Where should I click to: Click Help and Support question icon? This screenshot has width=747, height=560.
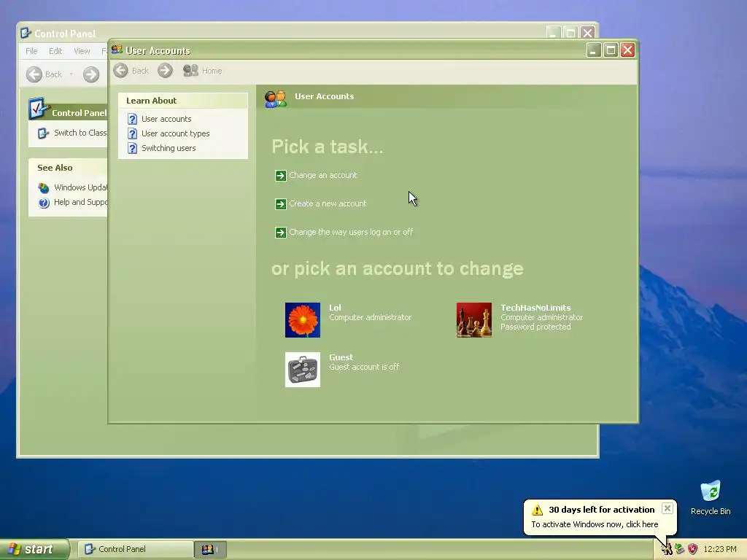(x=44, y=203)
